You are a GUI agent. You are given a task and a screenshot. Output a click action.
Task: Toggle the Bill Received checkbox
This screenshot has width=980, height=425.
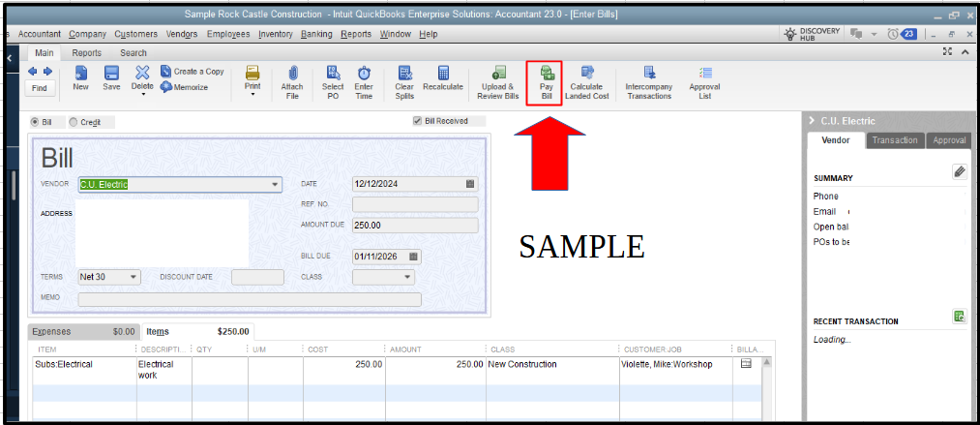pos(418,121)
